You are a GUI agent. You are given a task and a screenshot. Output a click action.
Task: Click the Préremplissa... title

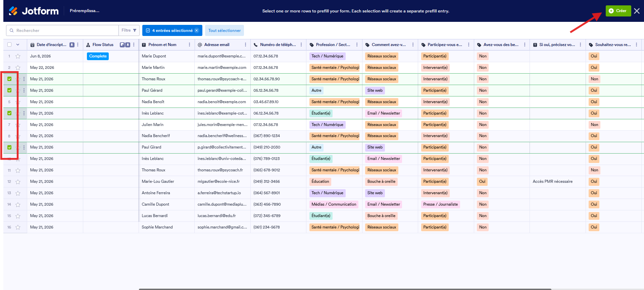[85, 11]
